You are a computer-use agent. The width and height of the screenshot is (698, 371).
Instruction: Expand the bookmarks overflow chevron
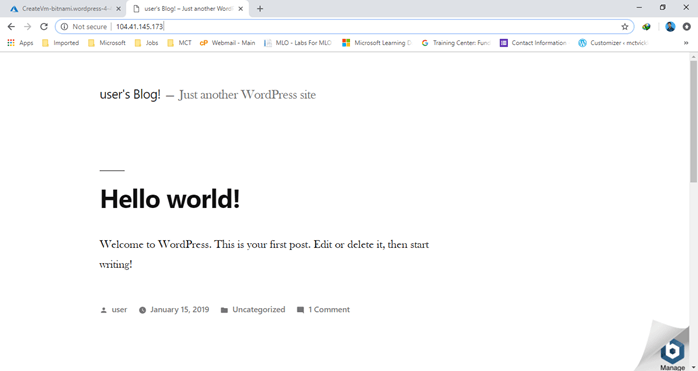click(686, 43)
